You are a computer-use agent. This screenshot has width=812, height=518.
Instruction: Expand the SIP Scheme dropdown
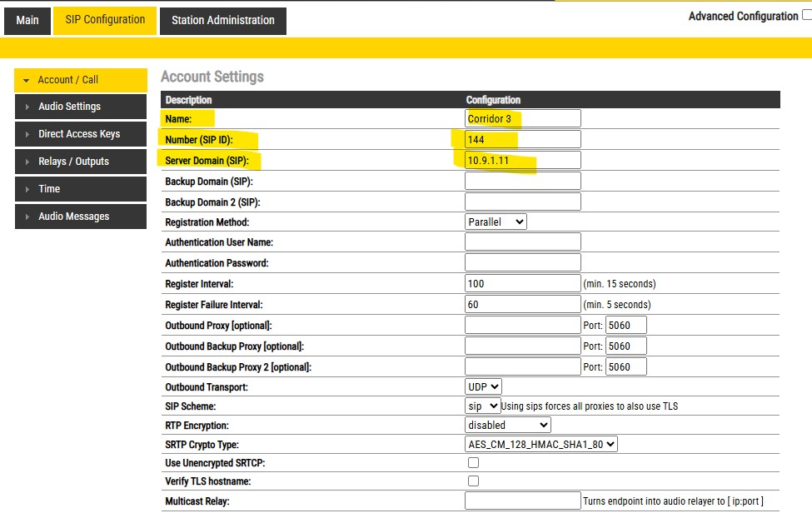click(483, 406)
